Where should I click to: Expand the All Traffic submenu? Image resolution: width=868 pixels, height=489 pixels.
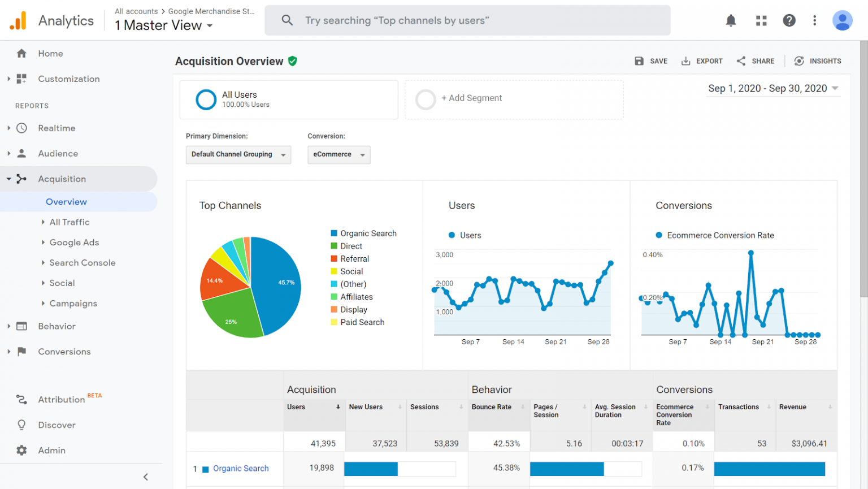44,222
